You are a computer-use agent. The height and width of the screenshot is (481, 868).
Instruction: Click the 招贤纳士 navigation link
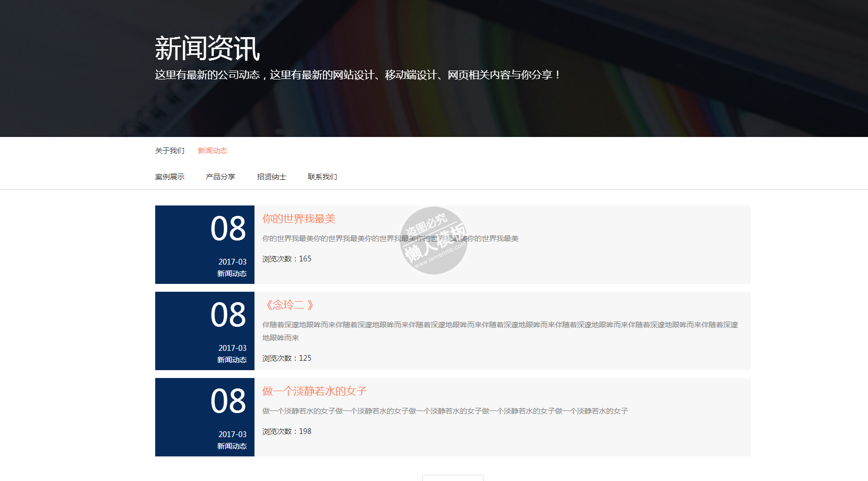pyautogui.click(x=271, y=177)
